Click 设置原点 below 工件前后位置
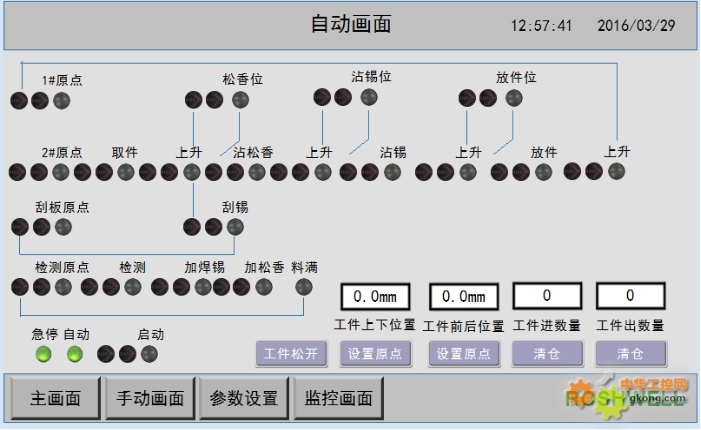 click(x=464, y=354)
